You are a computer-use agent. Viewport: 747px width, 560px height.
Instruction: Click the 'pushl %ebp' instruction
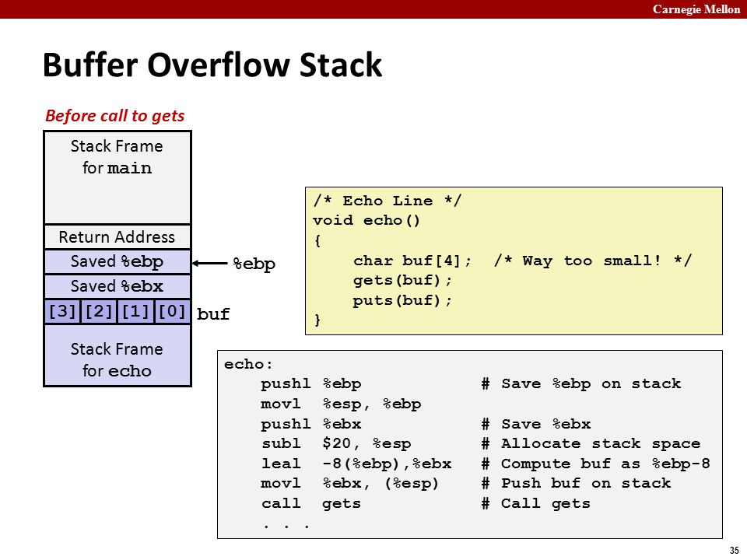coord(311,383)
